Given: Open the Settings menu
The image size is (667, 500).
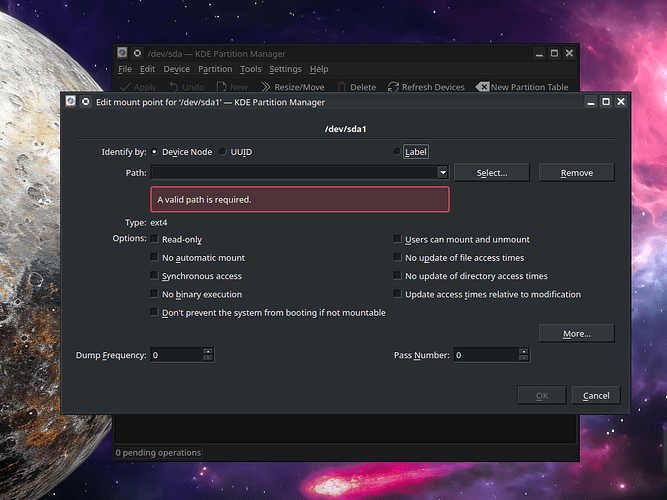Looking at the screenshot, I should (285, 69).
